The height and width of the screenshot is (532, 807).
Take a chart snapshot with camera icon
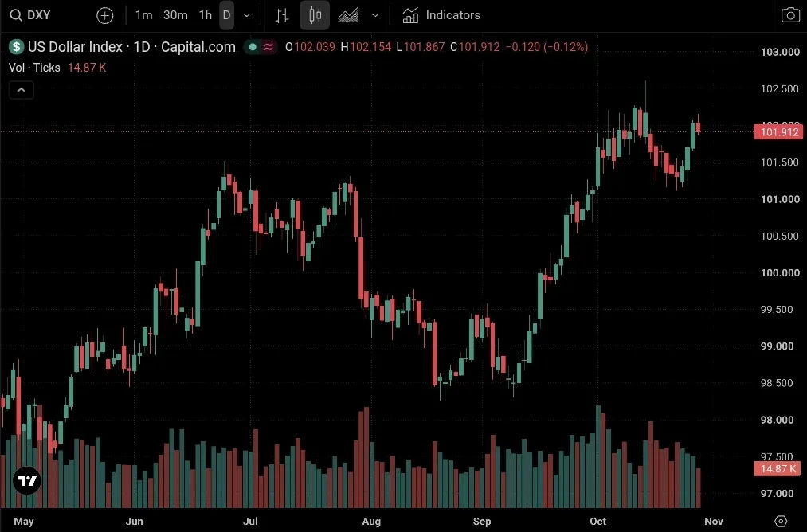790,15
